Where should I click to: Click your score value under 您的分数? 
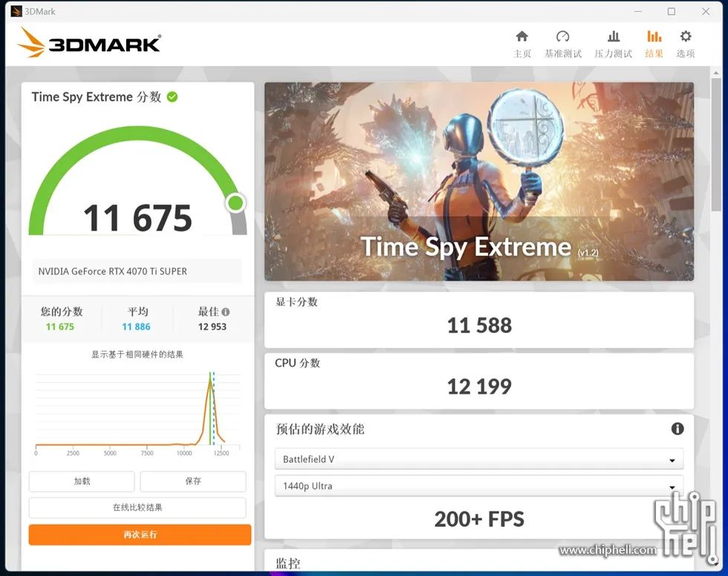pyautogui.click(x=60, y=326)
